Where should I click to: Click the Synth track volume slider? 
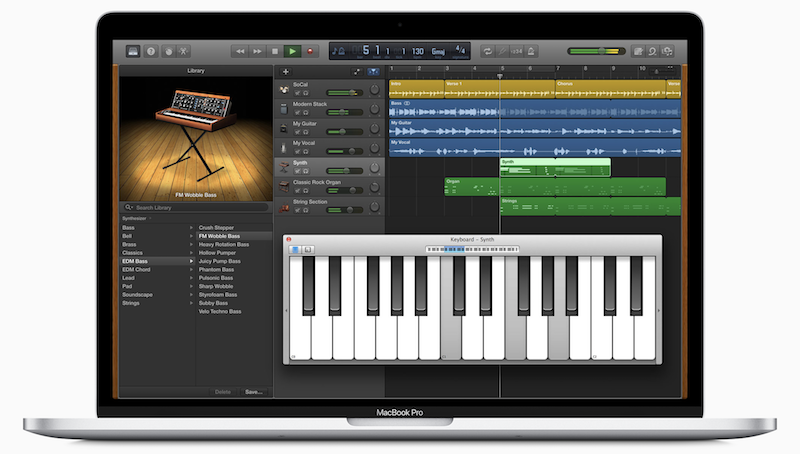point(345,171)
